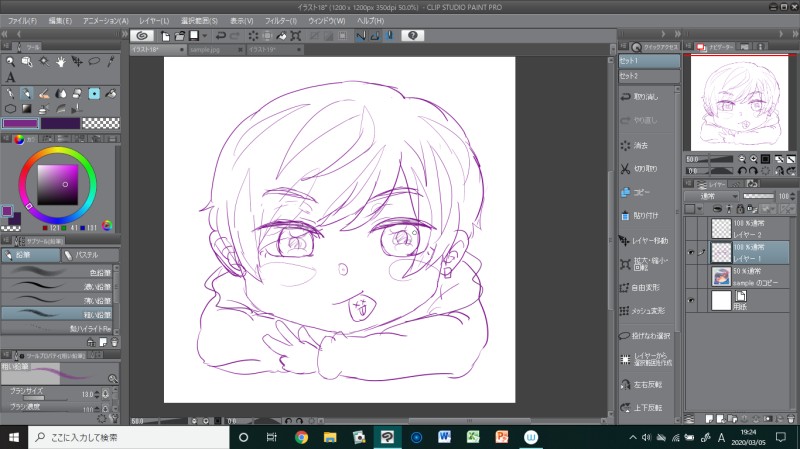
Task: Click the brush size 13.0 stepper
Action: 97,394
